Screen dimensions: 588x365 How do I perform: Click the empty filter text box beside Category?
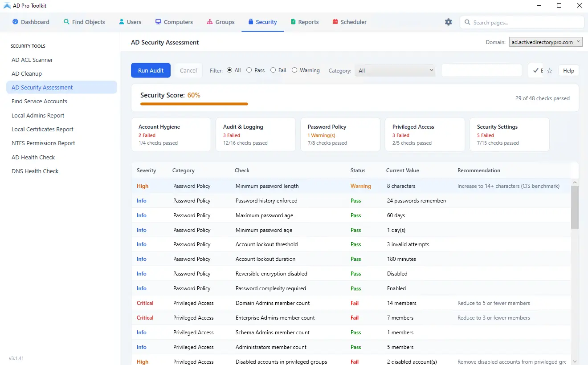coord(482,70)
